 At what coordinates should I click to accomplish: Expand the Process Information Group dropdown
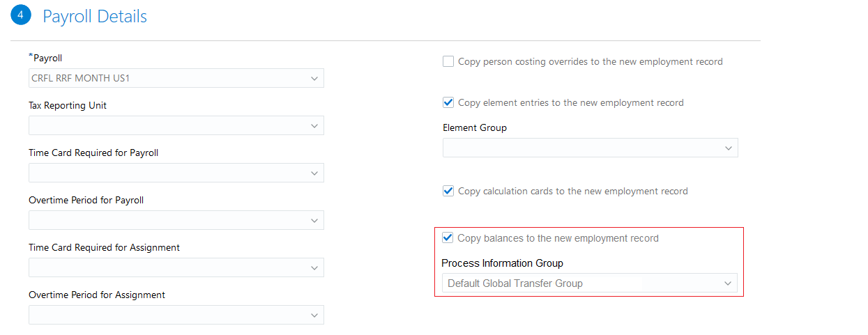[x=728, y=283]
